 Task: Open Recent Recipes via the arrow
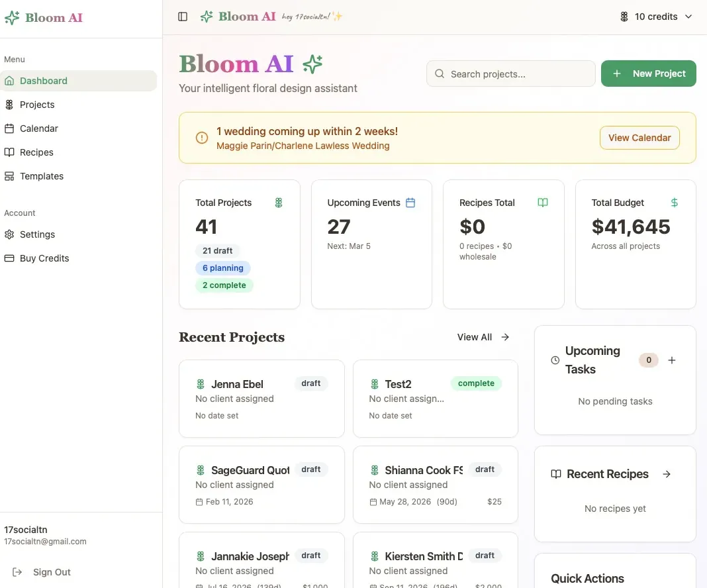point(667,474)
